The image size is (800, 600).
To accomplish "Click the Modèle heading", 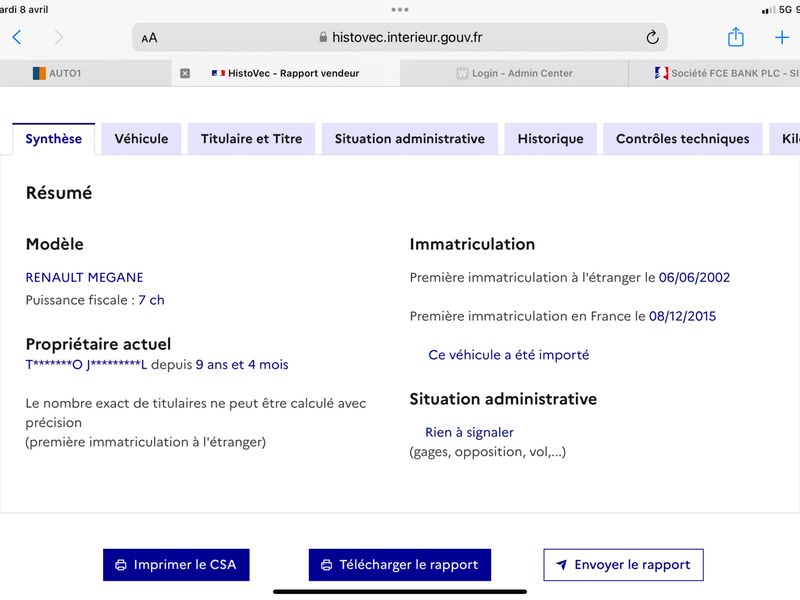I will (55, 244).
